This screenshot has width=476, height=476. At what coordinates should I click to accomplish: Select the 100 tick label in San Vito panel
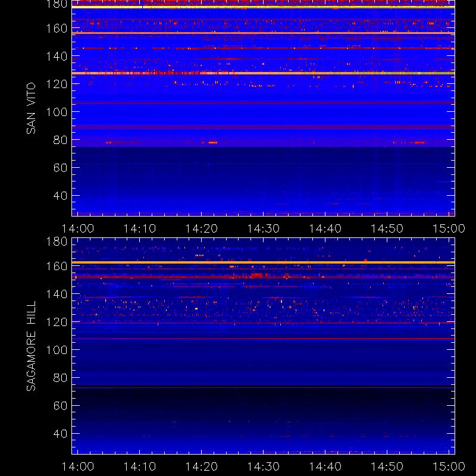pos(57,112)
